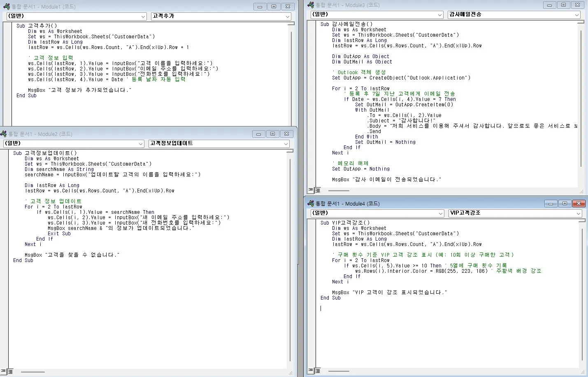This screenshot has width=588, height=377.
Task: Expand the (일반) object dropdown in Module3
Action: click(440, 15)
